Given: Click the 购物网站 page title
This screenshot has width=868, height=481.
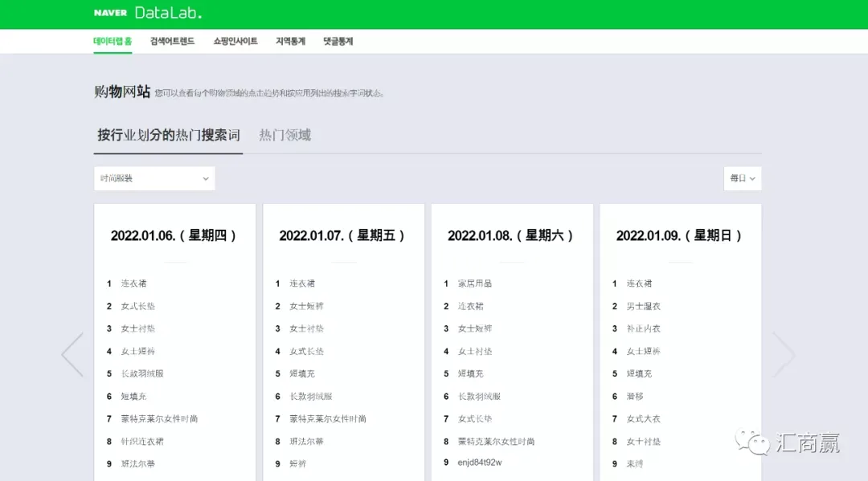Looking at the screenshot, I should (122, 92).
